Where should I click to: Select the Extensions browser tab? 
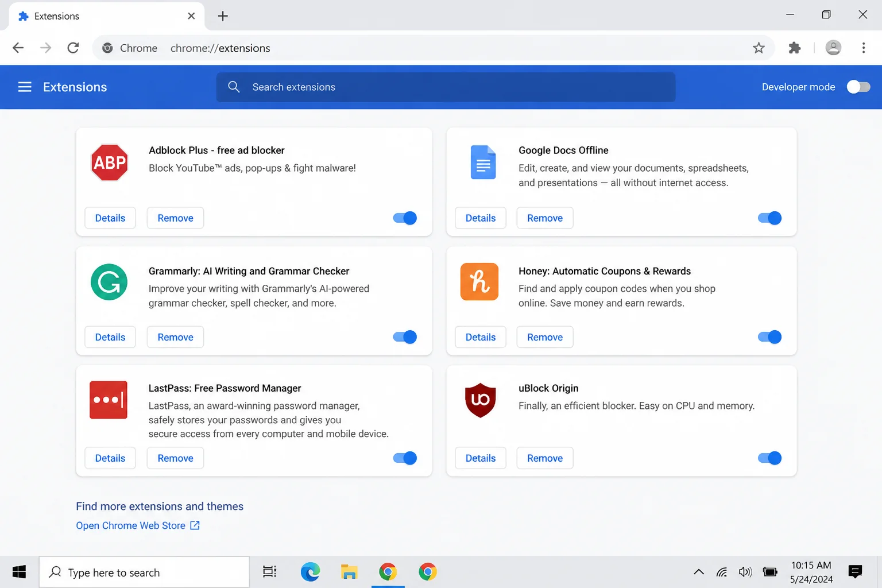click(x=106, y=16)
